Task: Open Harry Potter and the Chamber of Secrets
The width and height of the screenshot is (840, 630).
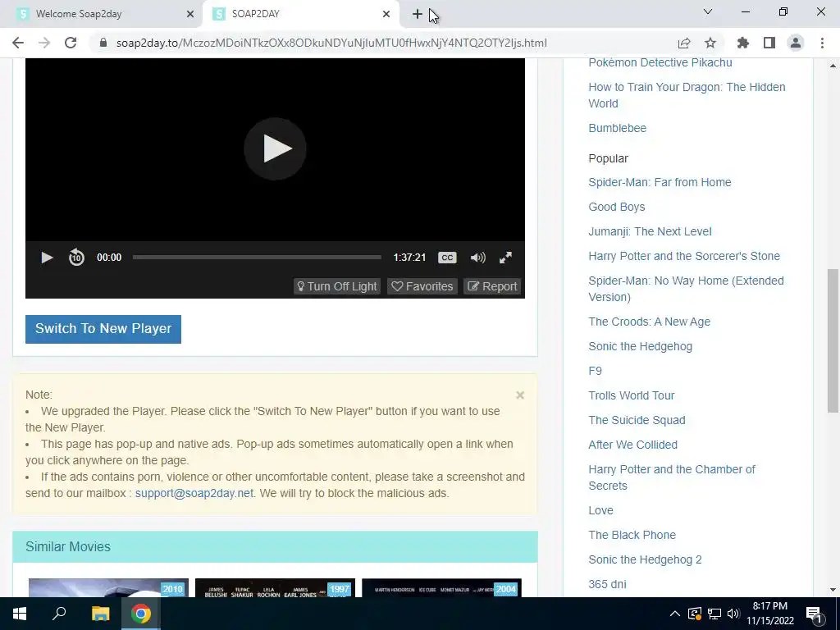Action: pyautogui.click(x=672, y=477)
